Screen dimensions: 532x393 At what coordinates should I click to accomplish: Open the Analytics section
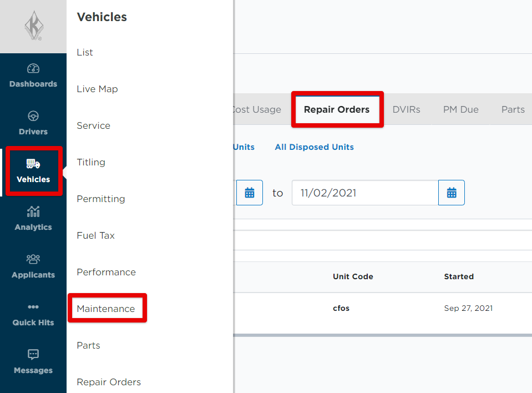pyautogui.click(x=33, y=219)
